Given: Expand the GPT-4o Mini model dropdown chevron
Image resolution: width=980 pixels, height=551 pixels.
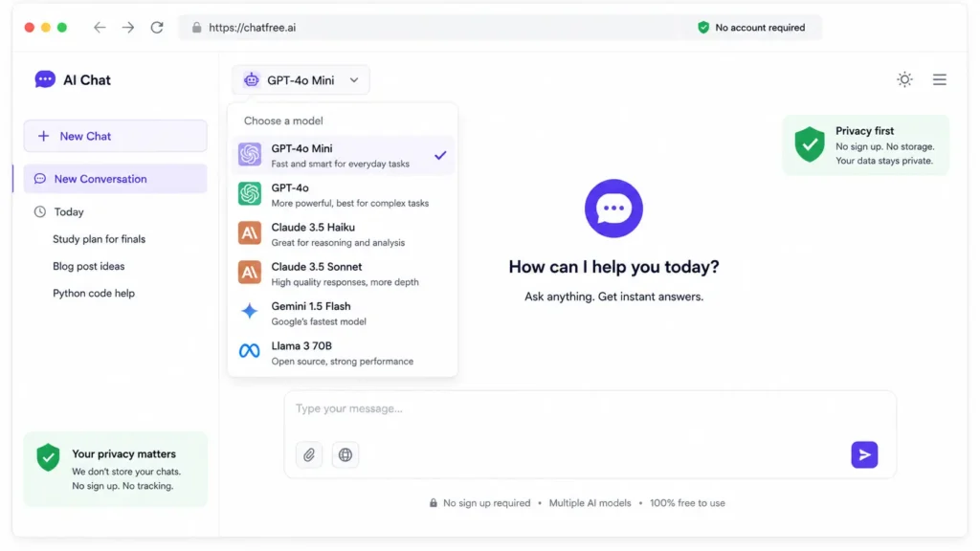Looking at the screenshot, I should [354, 80].
